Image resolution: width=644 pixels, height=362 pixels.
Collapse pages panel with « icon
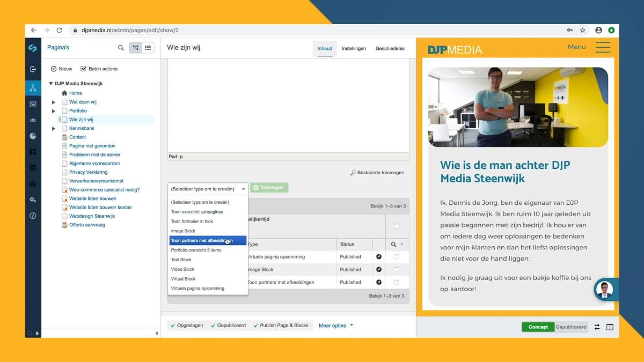click(x=157, y=333)
